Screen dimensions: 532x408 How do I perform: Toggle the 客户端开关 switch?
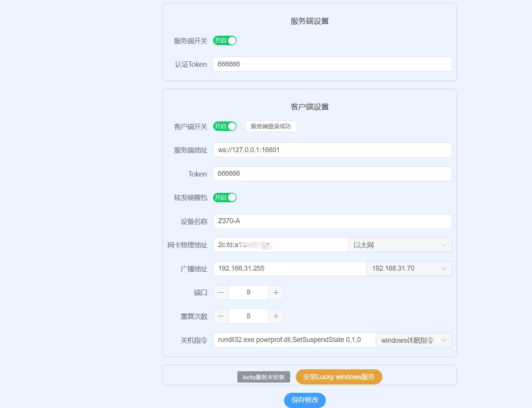(225, 126)
